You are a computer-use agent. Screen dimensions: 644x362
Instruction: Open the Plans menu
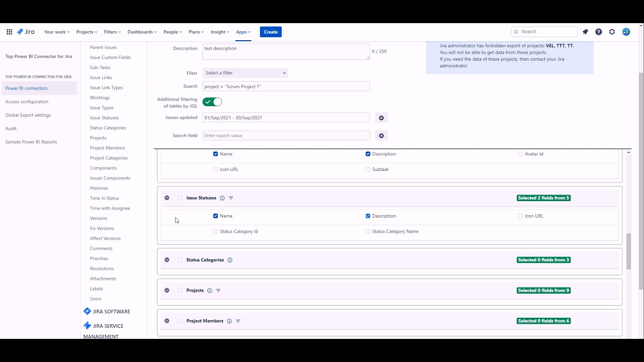(x=196, y=32)
